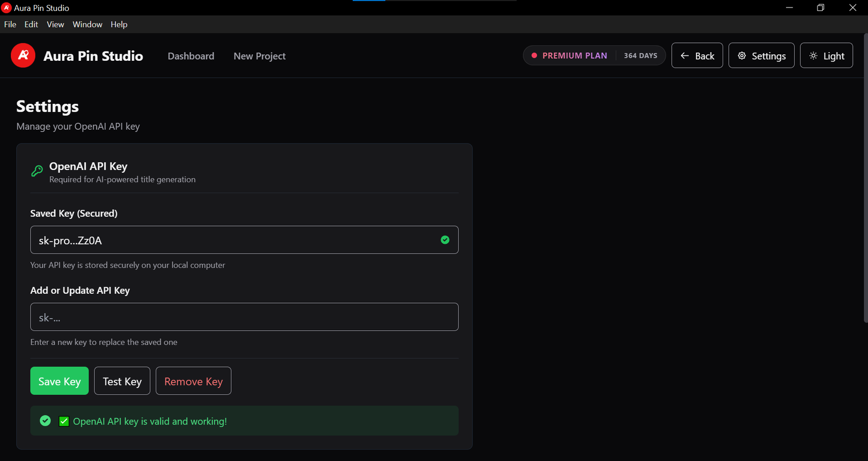
Task: Click the small app icon in the title bar
Action: (7, 8)
